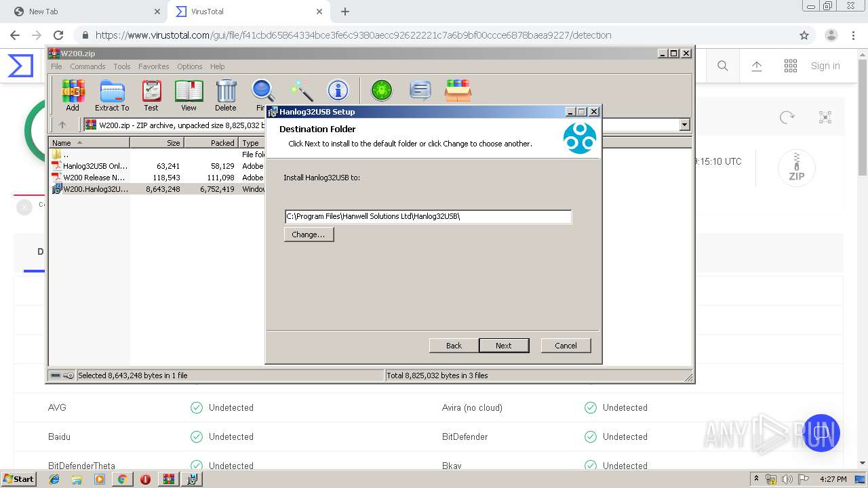Open Windows Media Player taskbar icon
This screenshot has width=868, height=488.
point(100,479)
